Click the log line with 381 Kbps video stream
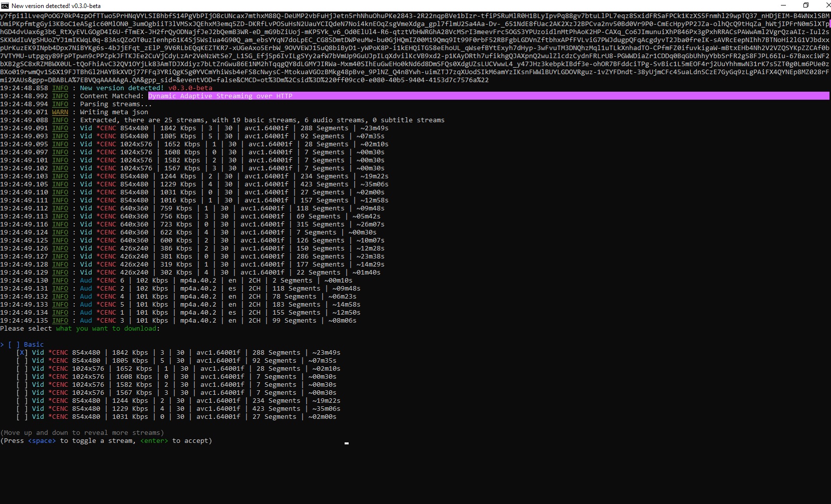Viewport: 831px width, 504px height. (192, 257)
